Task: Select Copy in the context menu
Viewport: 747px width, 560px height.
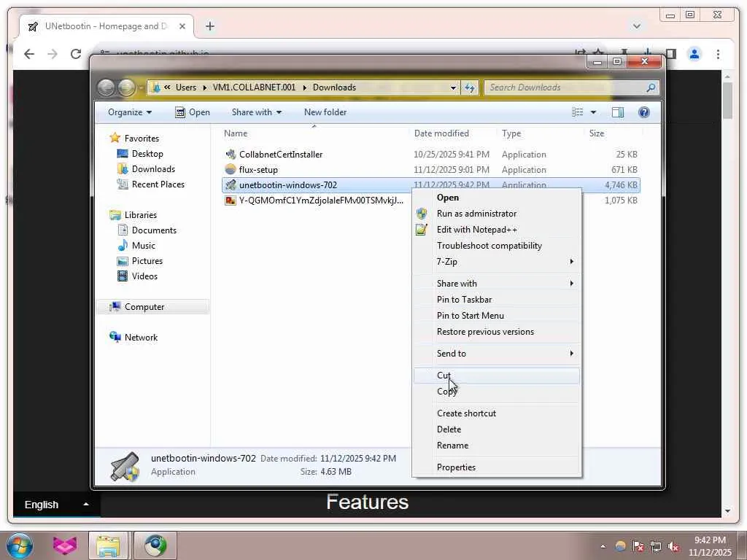Action: (498, 392)
